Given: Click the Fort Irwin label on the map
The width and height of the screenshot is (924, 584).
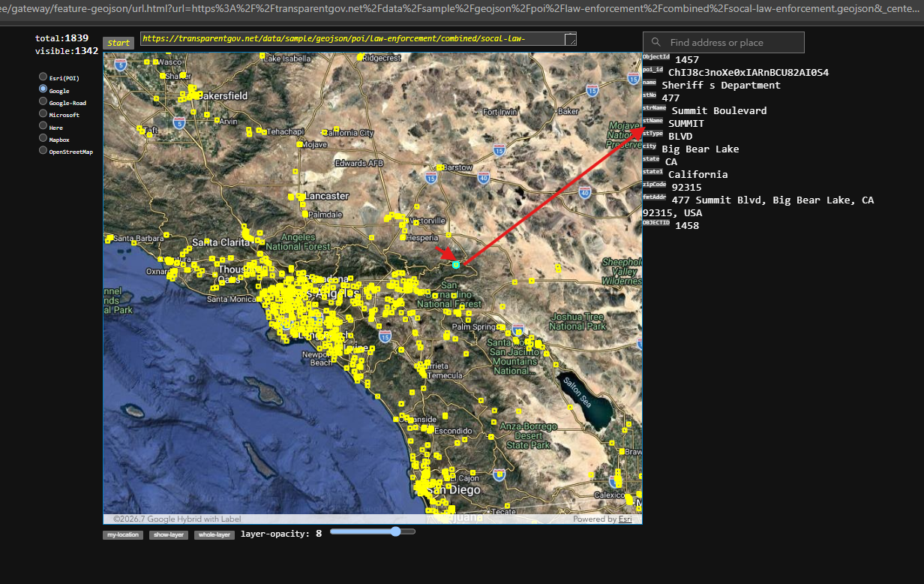Looking at the screenshot, I should 500,112.
